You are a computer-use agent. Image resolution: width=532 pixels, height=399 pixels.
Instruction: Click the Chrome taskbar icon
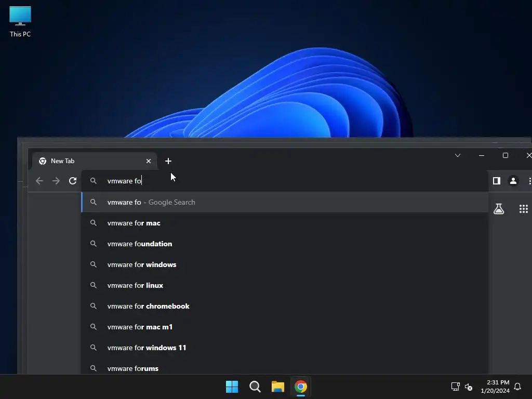coord(301,387)
